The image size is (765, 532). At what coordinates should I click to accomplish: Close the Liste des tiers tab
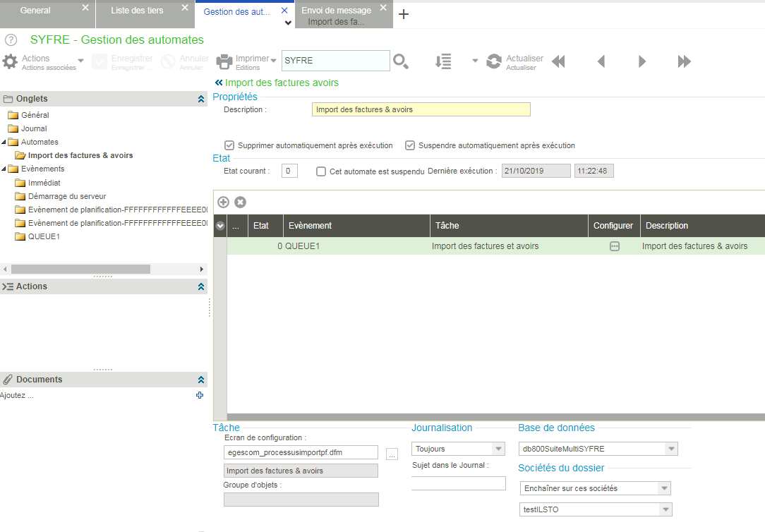[x=185, y=8]
